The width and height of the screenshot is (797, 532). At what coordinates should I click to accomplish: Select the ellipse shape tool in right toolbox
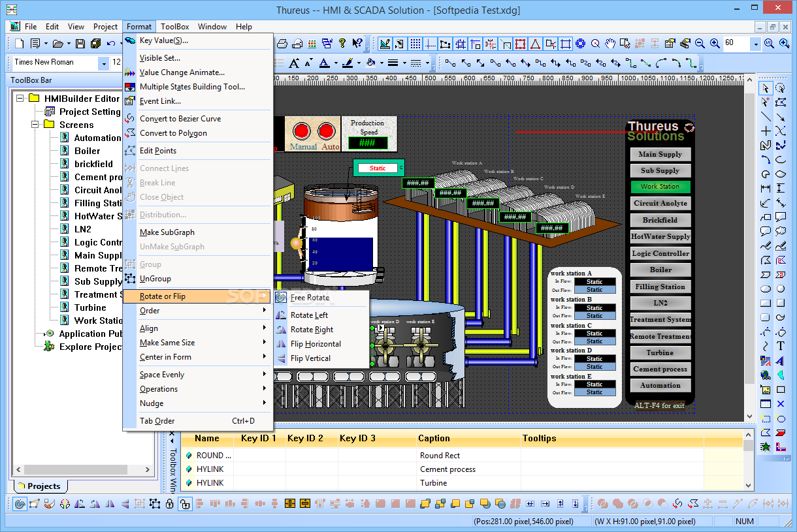pos(766,289)
